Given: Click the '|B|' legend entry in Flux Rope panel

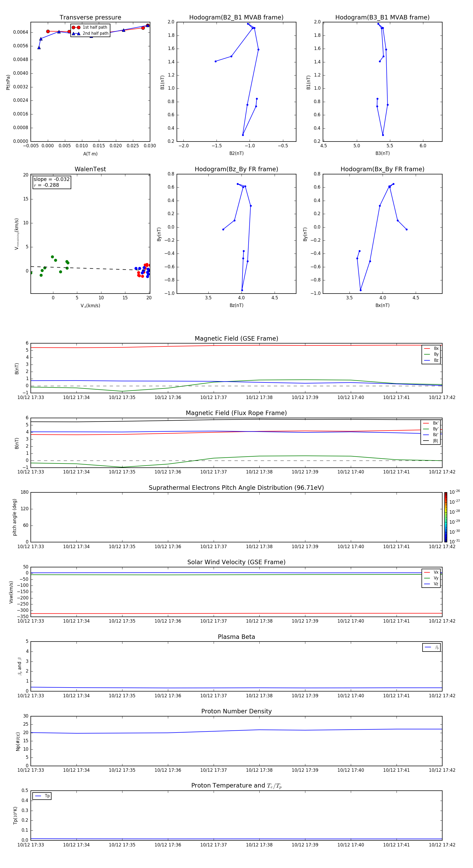Looking at the screenshot, I should pyautogui.click(x=431, y=441).
